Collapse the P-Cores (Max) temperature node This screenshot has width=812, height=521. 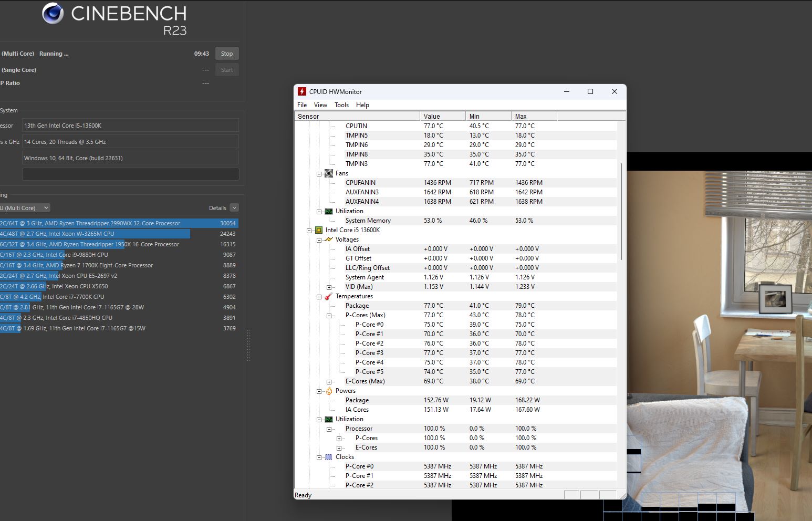[329, 316]
